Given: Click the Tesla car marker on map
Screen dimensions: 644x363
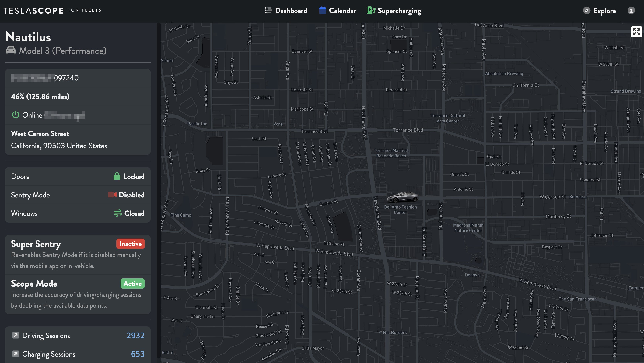Looking at the screenshot, I should pyautogui.click(x=403, y=197).
